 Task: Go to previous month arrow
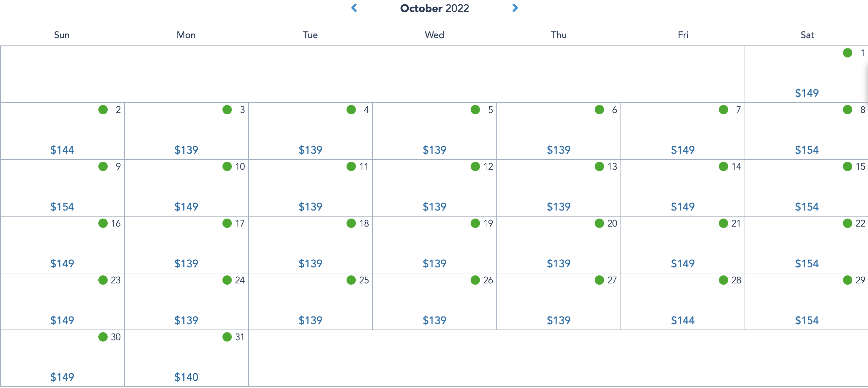[354, 8]
